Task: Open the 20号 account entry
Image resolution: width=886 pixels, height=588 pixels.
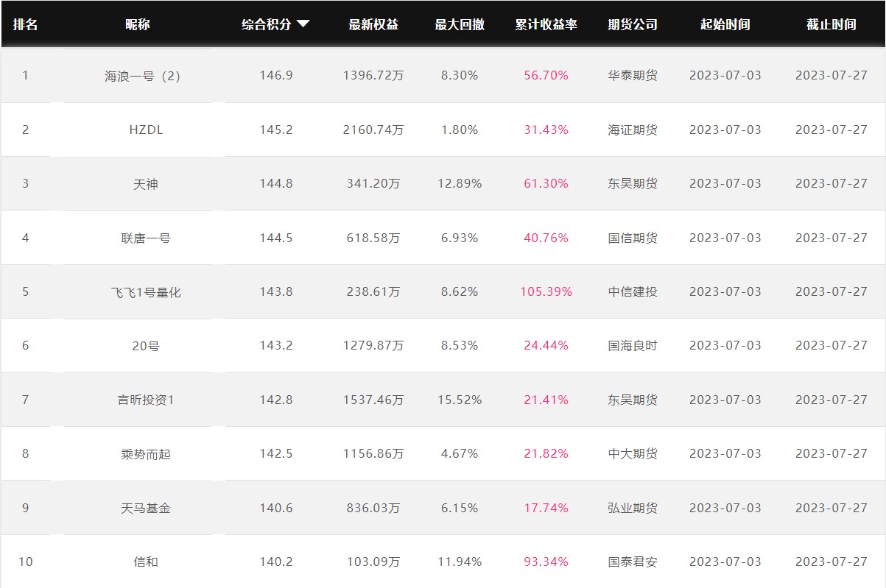Action: [146, 346]
